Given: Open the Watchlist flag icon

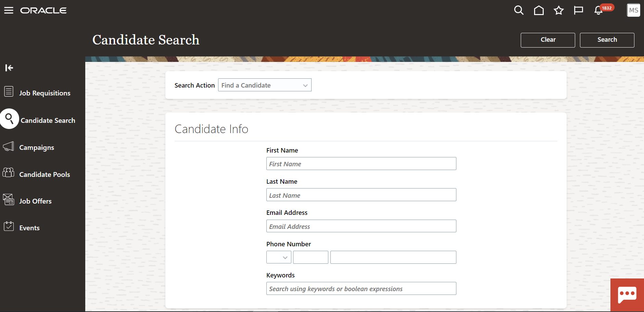Looking at the screenshot, I should tap(579, 10).
